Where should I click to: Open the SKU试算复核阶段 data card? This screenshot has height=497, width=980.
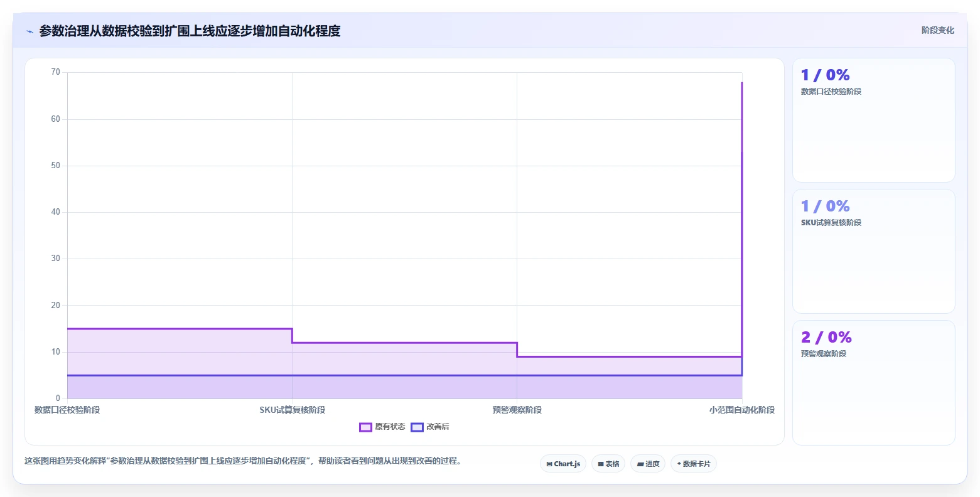(873, 252)
